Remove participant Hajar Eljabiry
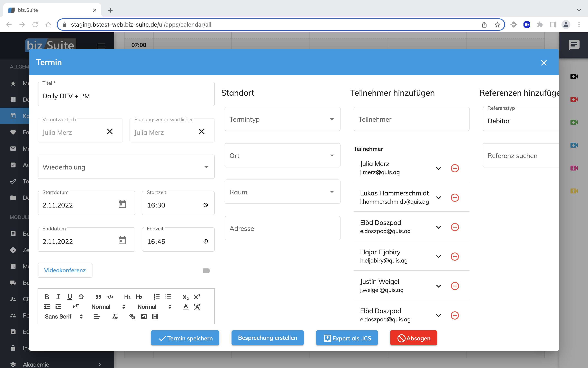Screen dimensions: 588x368 [455, 257]
